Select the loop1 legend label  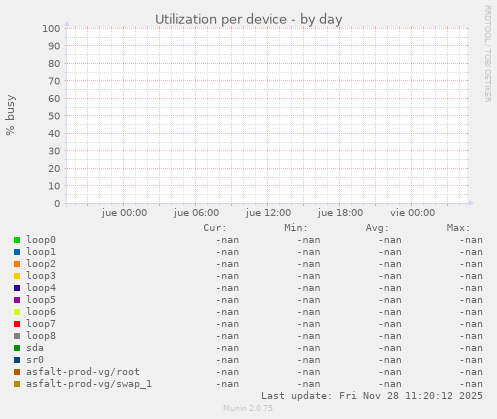tap(41, 252)
